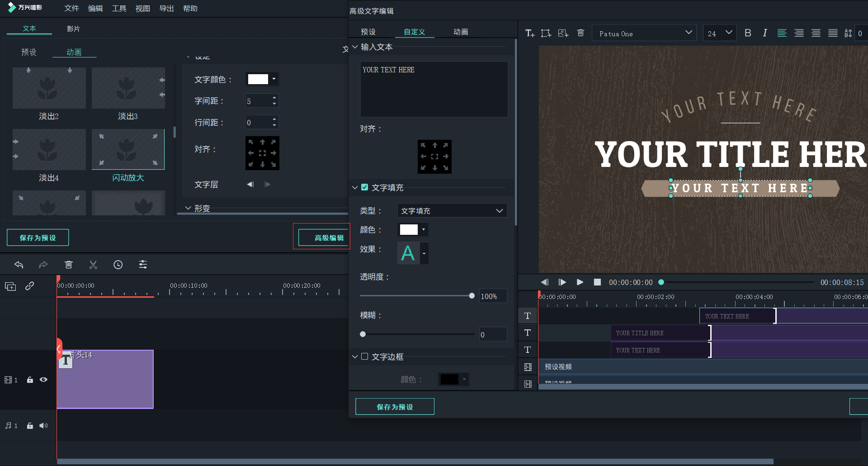Viewport: 868px width, 466px height.
Task: Open the Patua One font dropdown
Action: [645, 33]
